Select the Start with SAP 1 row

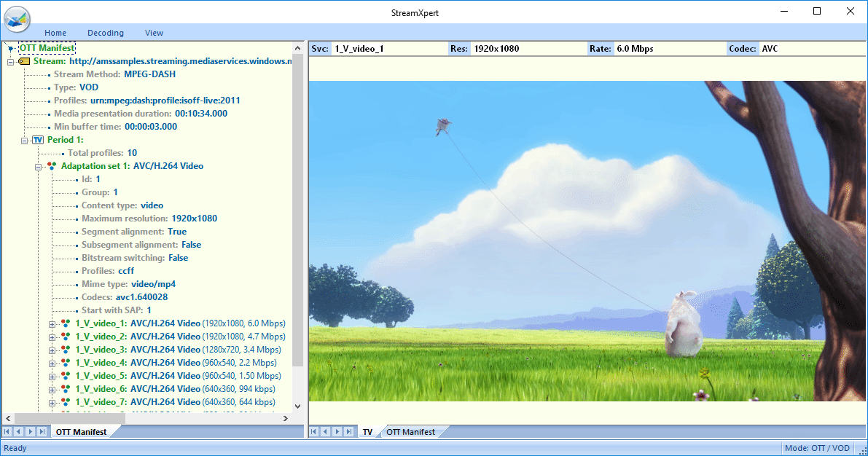[x=117, y=310]
